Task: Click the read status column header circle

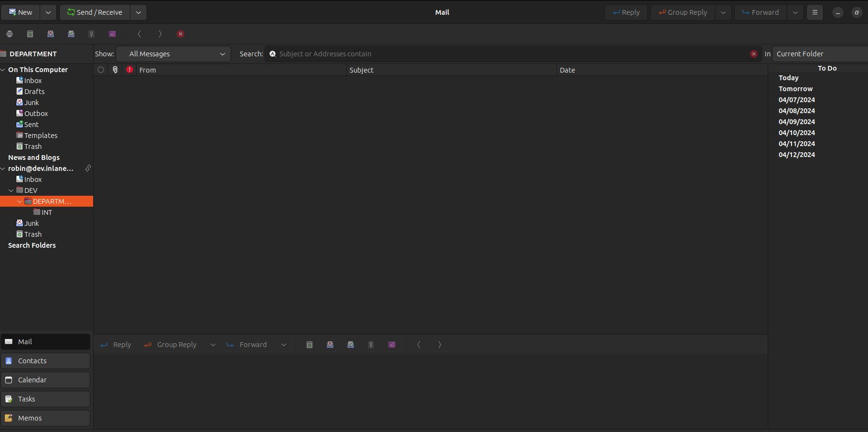Action: [101, 70]
